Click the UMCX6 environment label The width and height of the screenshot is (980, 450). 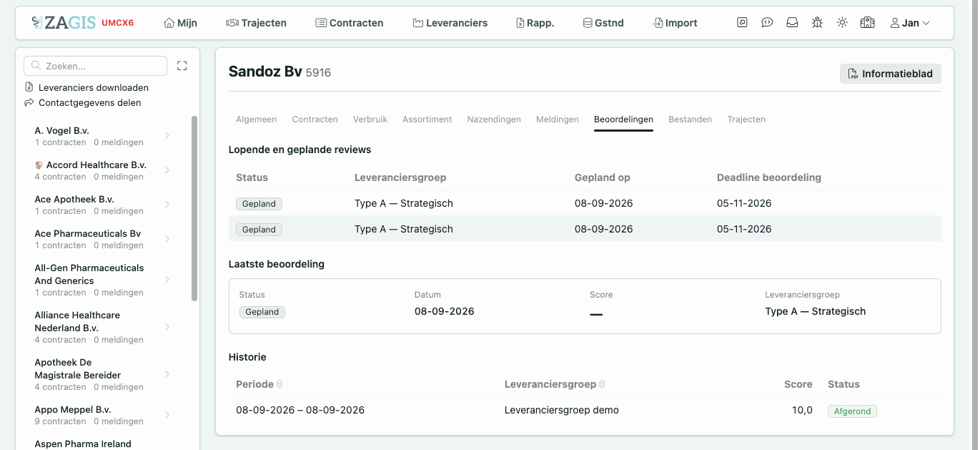click(117, 23)
